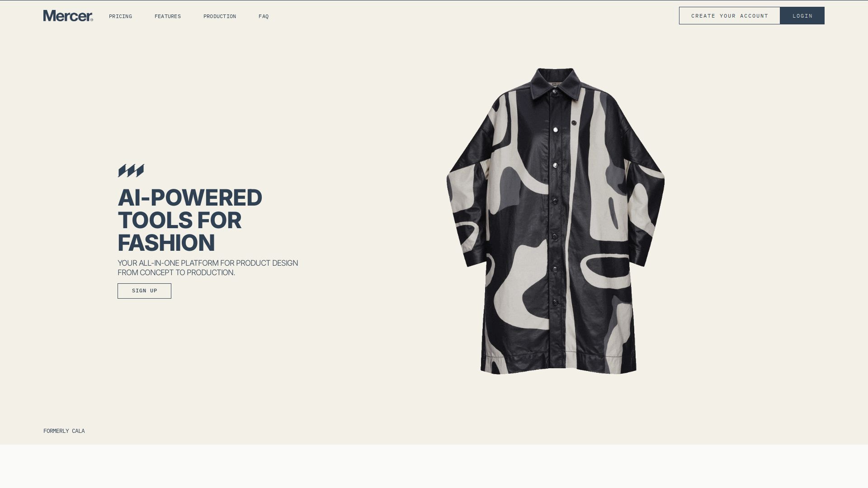The height and width of the screenshot is (488, 868).
Task: Select the patterned coat product image
Action: [556, 221]
